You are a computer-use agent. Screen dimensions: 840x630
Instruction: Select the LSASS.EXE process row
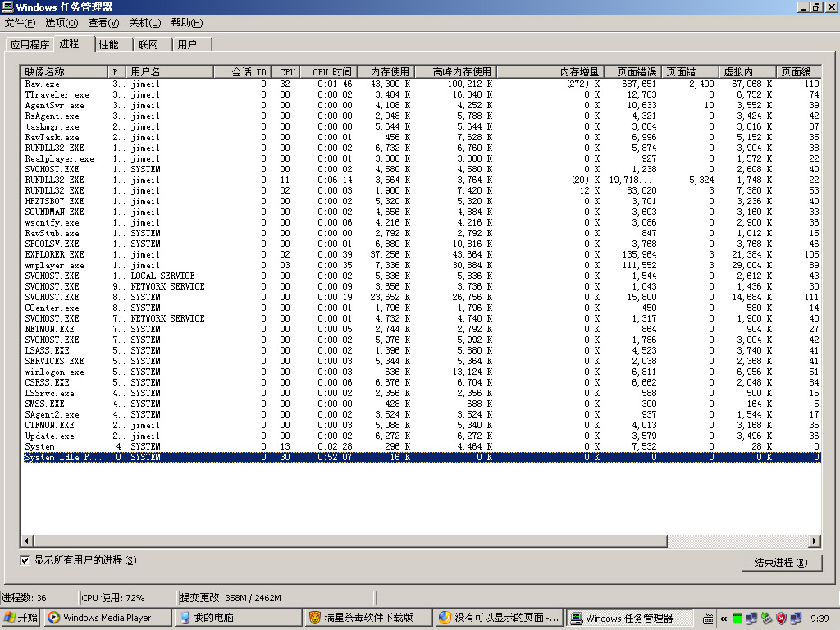pos(422,351)
